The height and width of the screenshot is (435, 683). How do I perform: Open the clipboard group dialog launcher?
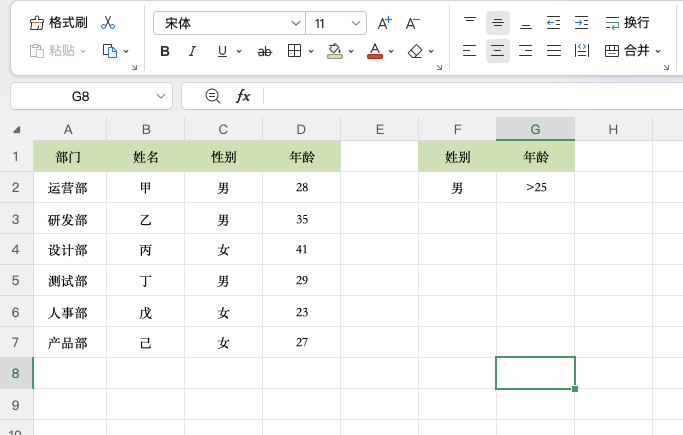tap(135, 67)
